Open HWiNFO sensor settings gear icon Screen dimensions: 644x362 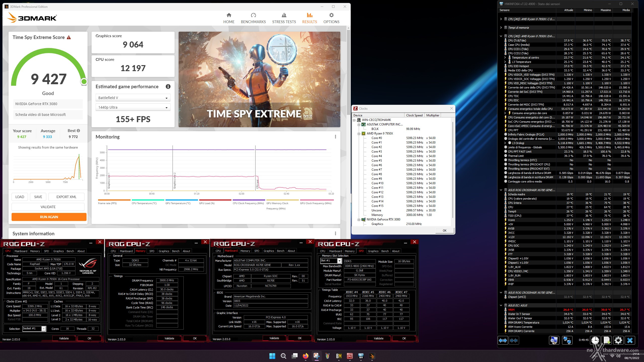618,340
